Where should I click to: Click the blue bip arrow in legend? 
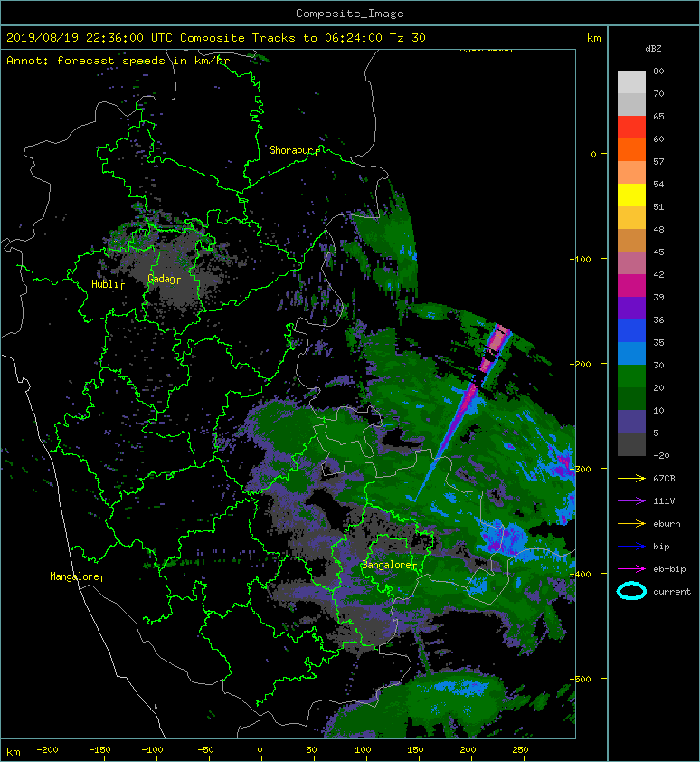(x=631, y=547)
